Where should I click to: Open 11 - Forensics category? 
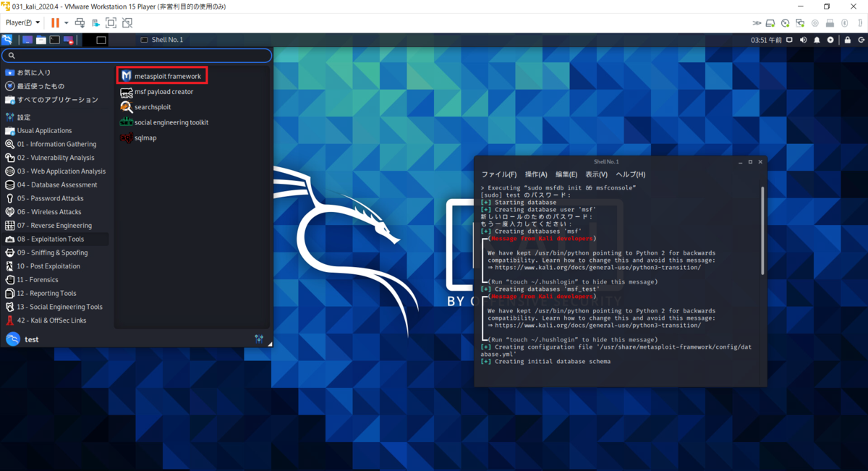(x=56, y=280)
